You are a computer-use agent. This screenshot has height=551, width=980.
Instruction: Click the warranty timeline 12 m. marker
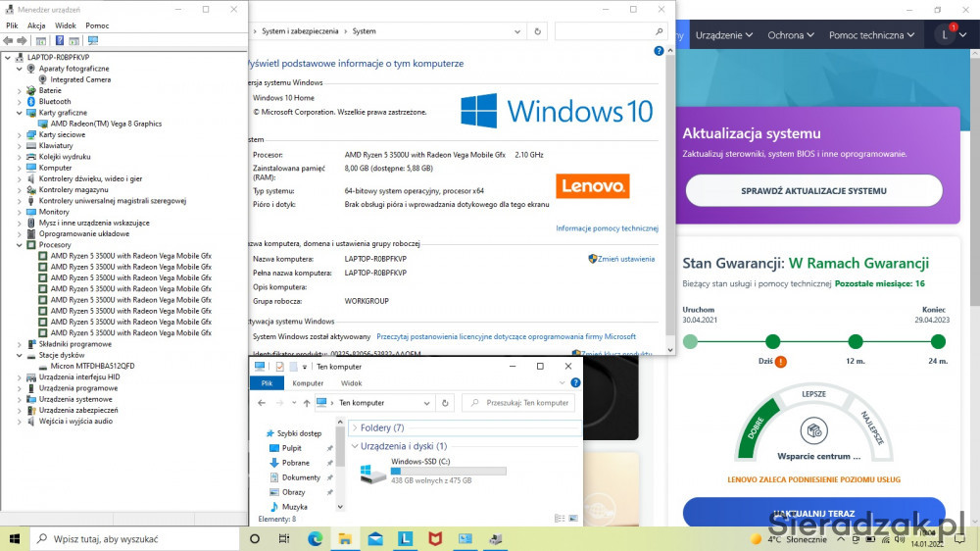(x=856, y=342)
